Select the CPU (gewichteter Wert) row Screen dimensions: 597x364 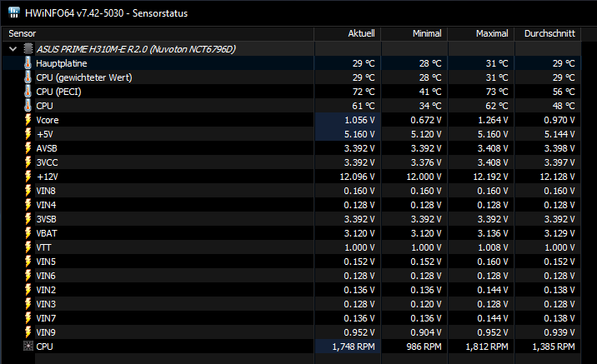(x=292, y=77)
